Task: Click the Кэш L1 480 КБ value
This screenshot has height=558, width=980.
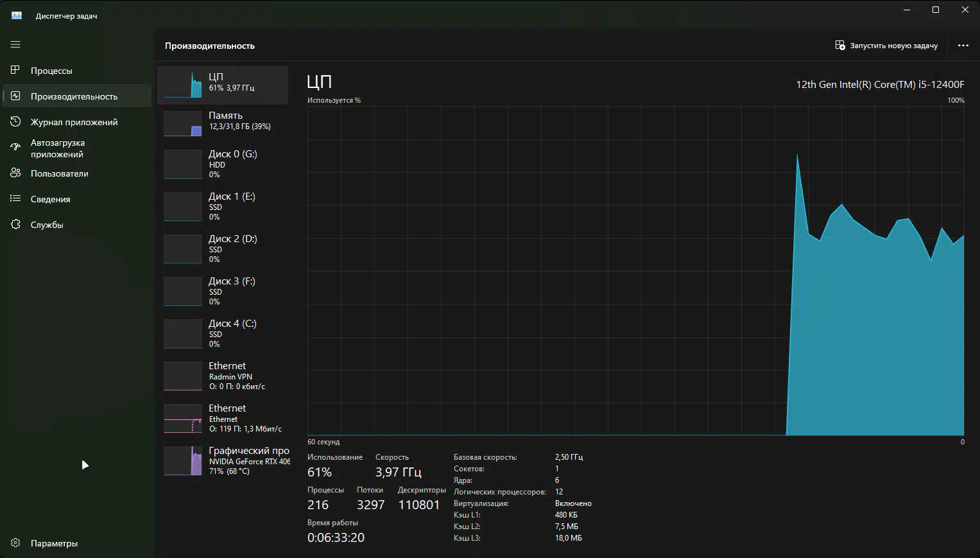Action: pyautogui.click(x=566, y=515)
